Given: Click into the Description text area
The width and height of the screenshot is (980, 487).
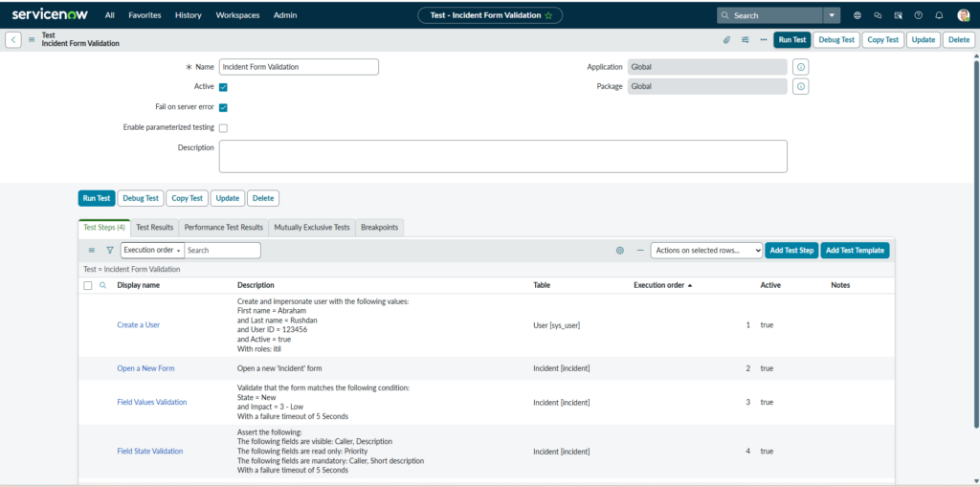Looking at the screenshot, I should [x=502, y=156].
